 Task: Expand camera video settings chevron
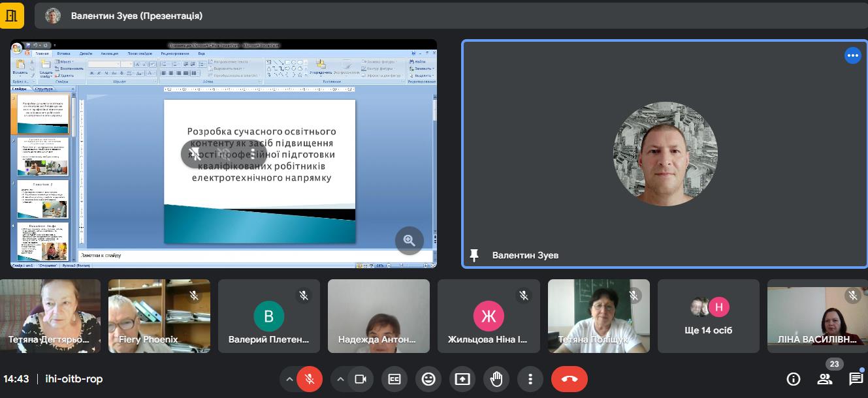coord(340,379)
